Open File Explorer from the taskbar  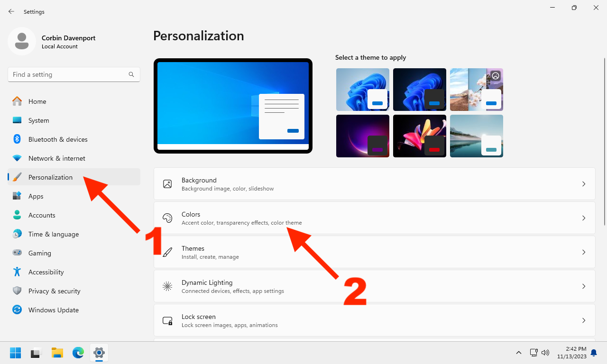pyautogui.click(x=57, y=353)
